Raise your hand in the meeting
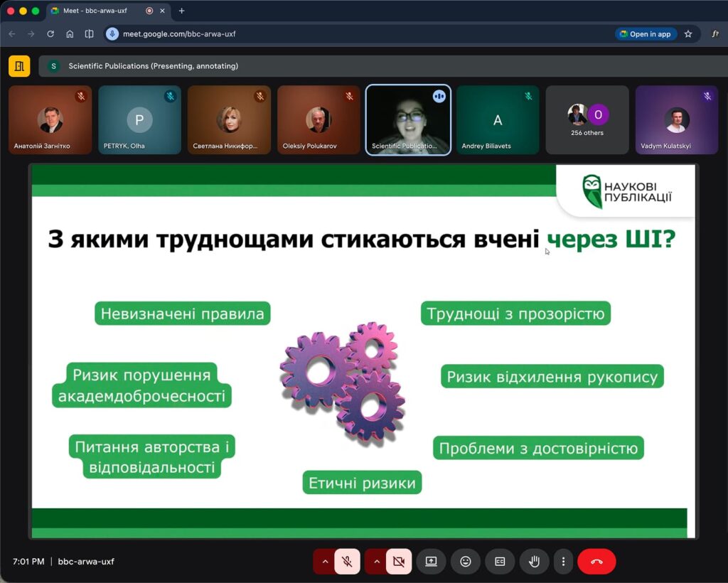728x583 pixels. coord(534,562)
